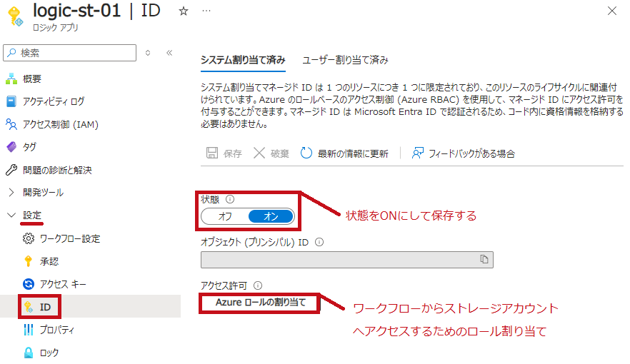Close the ID blade with X
The width and height of the screenshot is (630, 364).
611,11
